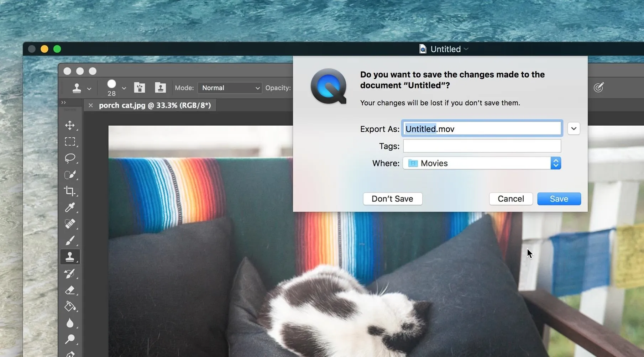Close the porch cat.jpg tab
The width and height of the screenshot is (644, 357).
pos(91,105)
